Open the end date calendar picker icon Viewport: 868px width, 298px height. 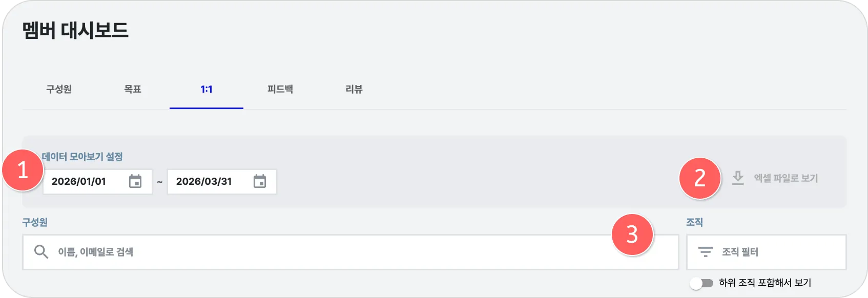[x=260, y=181]
